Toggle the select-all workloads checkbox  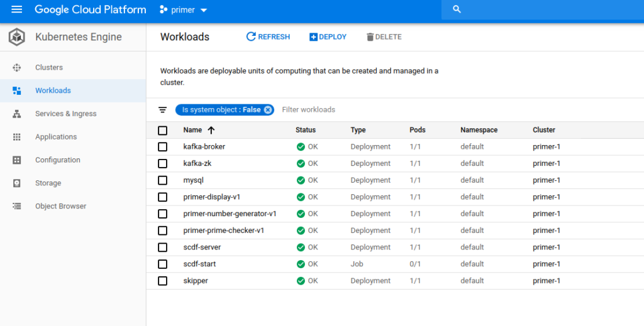click(x=163, y=131)
